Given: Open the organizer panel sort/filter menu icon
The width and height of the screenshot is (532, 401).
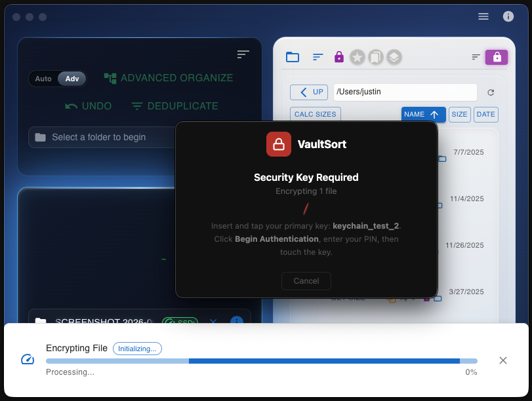Looking at the screenshot, I should pos(243,54).
